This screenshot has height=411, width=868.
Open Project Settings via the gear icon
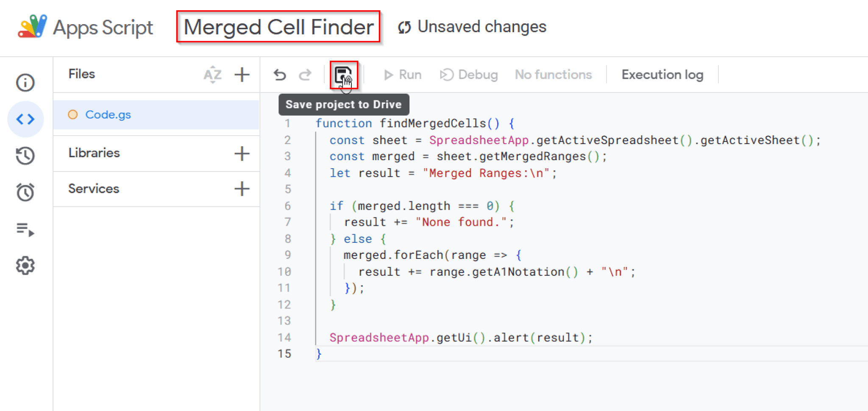(25, 265)
